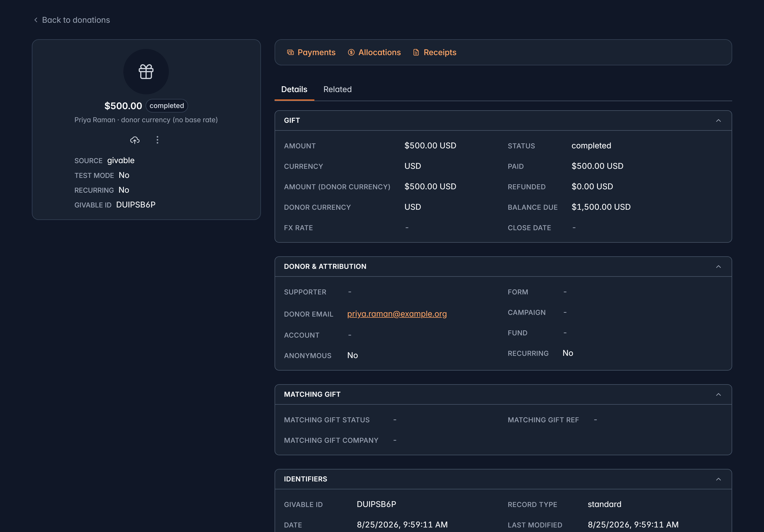The image size is (764, 532).
Task: Open the Payments link
Action: tap(311, 52)
